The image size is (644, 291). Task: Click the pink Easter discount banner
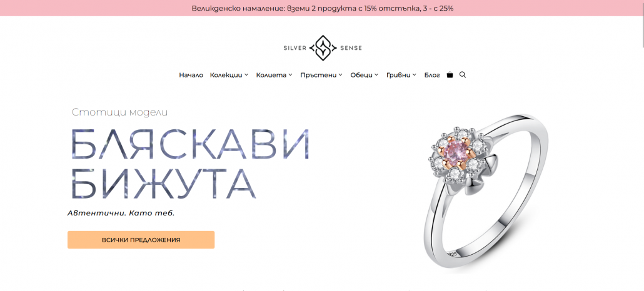(322, 8)
